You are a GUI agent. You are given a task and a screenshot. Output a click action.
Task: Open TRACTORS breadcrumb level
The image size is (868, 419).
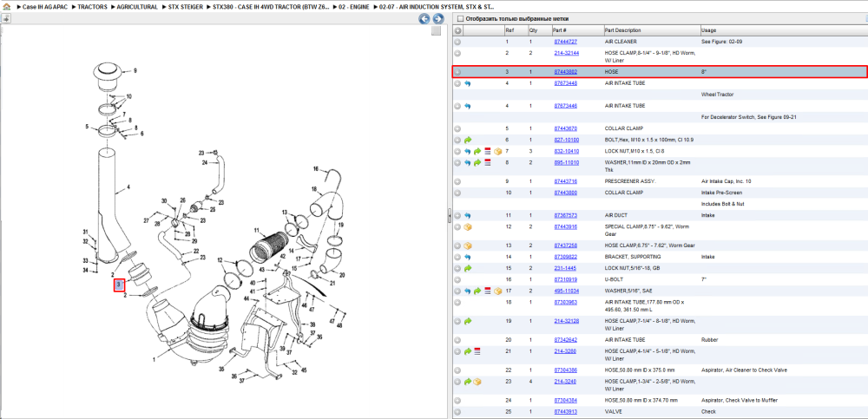click(x=93, y=8)
